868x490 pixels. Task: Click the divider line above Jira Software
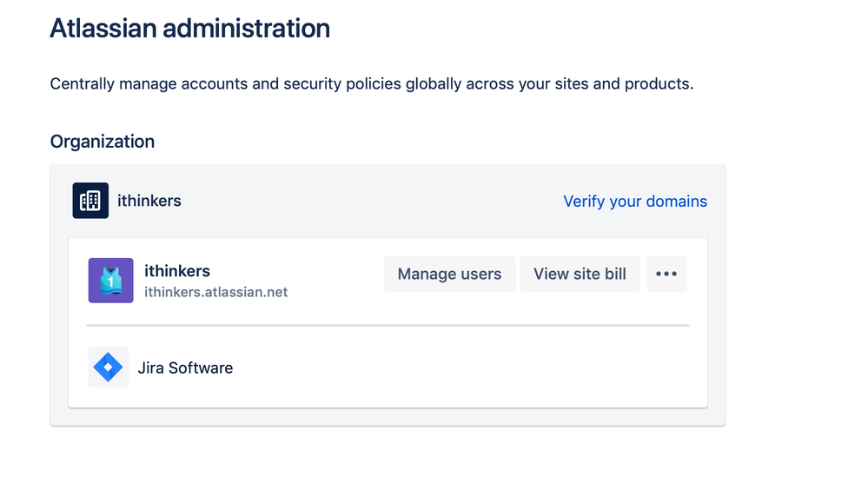(x=388, y=326)
